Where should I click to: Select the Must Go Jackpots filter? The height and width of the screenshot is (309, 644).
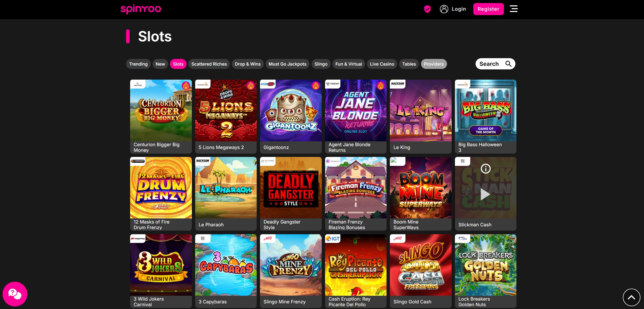(287, 64)
